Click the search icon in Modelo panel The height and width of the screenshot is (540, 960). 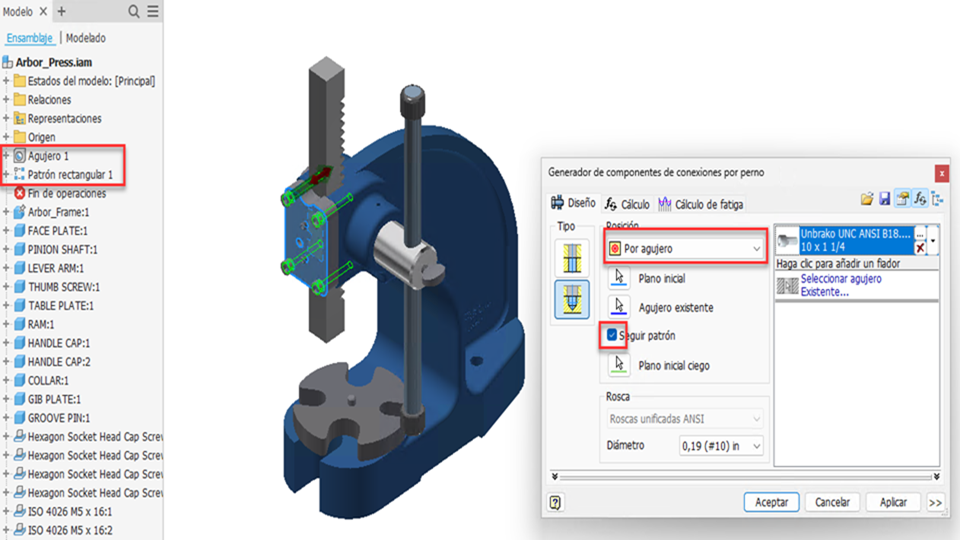tap(133, 12)
